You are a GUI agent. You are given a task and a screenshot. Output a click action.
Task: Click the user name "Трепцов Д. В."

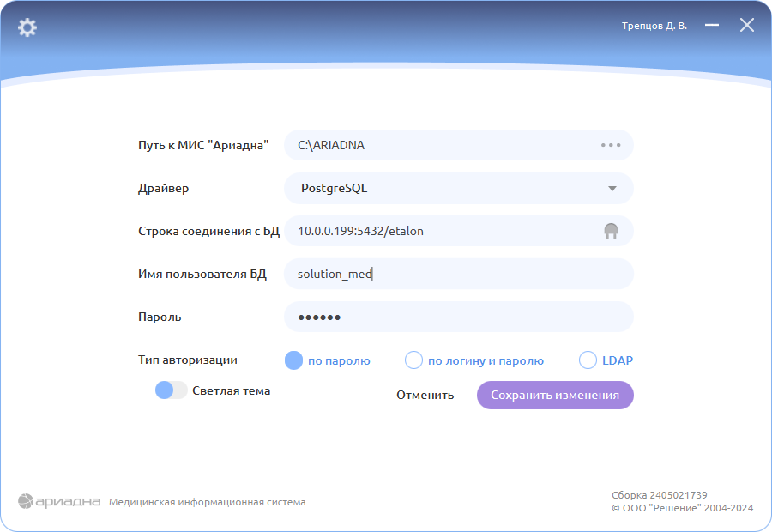(654, 26)
